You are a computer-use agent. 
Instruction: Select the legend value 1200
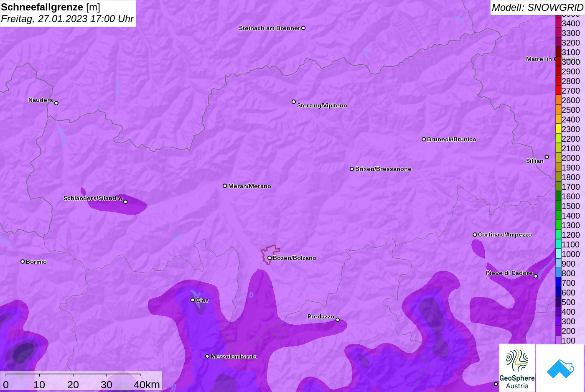pyautogui.click(x=571, y=235)
